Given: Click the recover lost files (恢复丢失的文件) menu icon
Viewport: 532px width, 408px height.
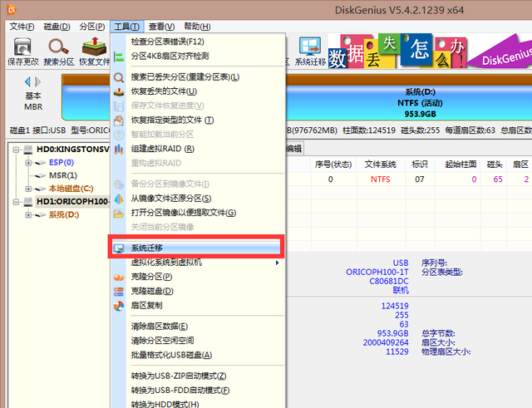Looking at the screenshot, I should point(119,92).
